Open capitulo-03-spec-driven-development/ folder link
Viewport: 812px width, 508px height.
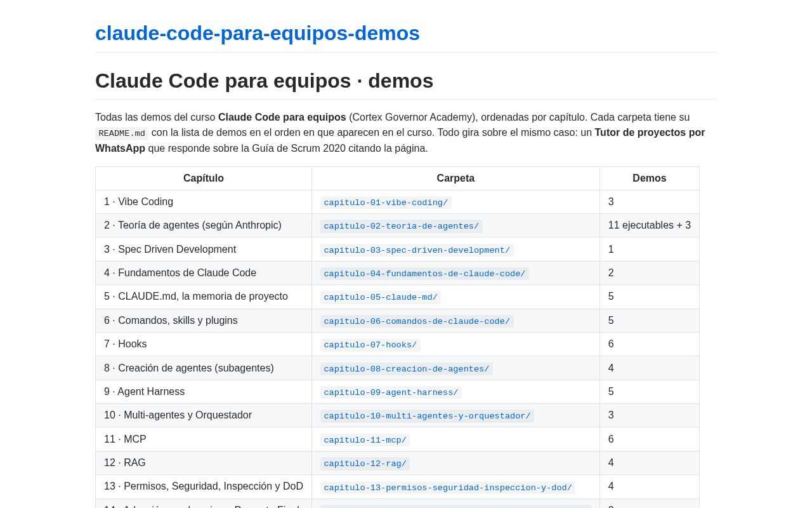(x=417, y=250)
